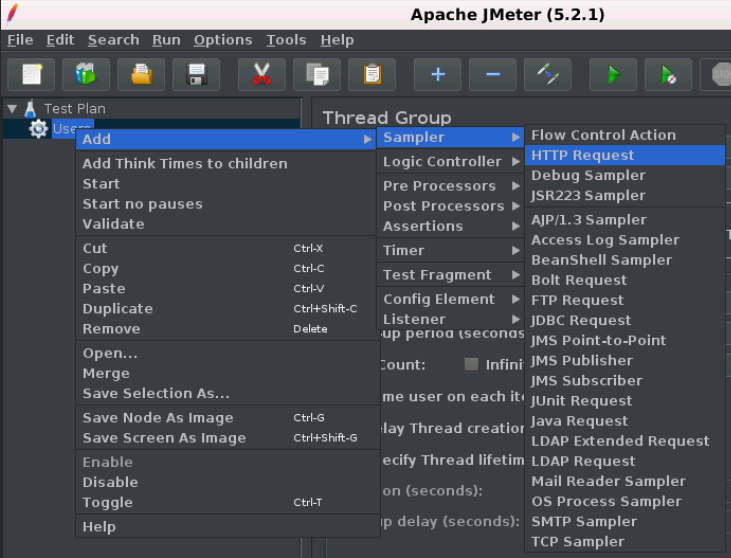Click Validate in context menu
This screenshot has width=731, height=558.
click(x=226, y=223)
